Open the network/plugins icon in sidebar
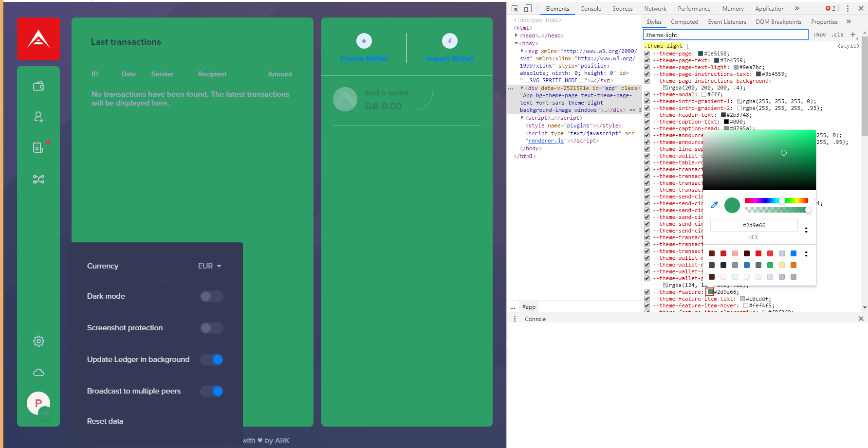The image size is (868, 448). coord(38,179)
